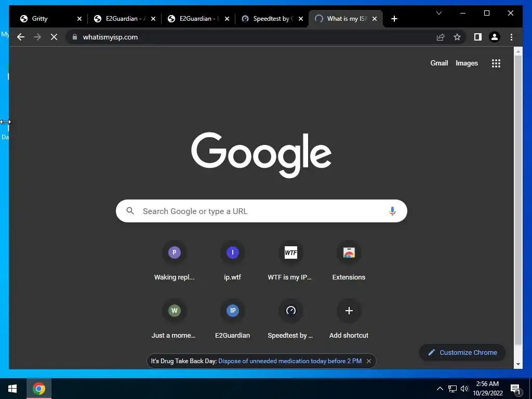The width and height of the screenshot is (532, 399).
Task: Go back using the back arrow
Action: coord(21,37)
